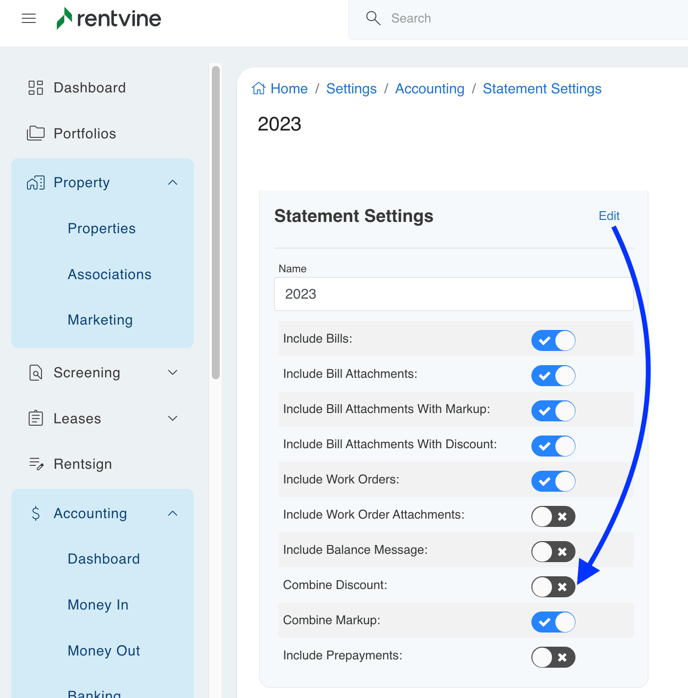The width and height of the screenshot is (688, 698).
Task: Expand the Leases section chevron
Action: tap(172, 419)
